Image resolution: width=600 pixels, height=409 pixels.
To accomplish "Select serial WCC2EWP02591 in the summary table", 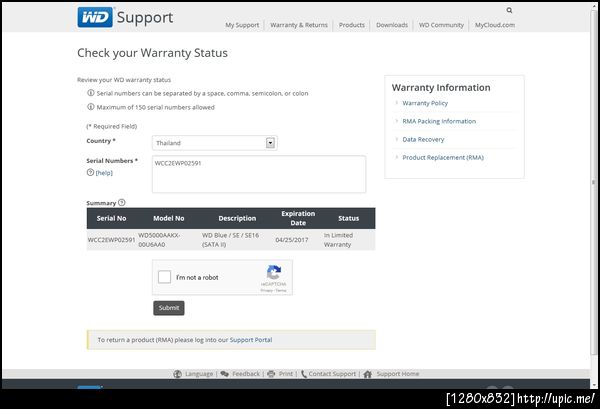I will (111, 240).
